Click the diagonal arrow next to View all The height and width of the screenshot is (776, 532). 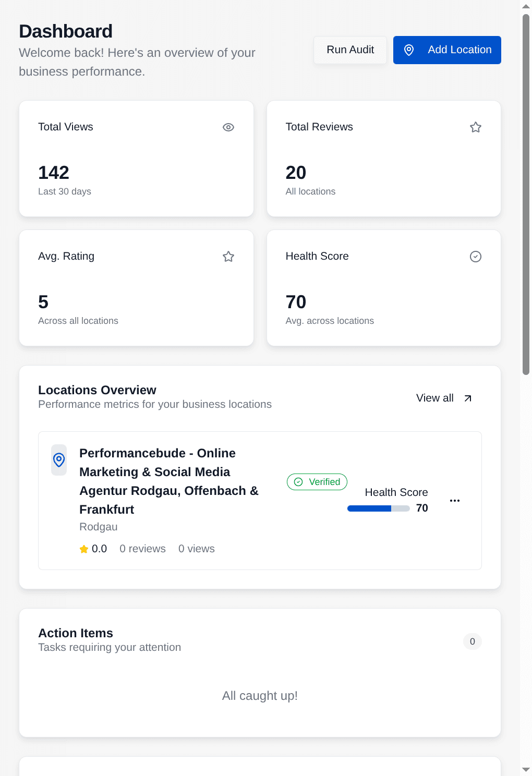[468, 398]
